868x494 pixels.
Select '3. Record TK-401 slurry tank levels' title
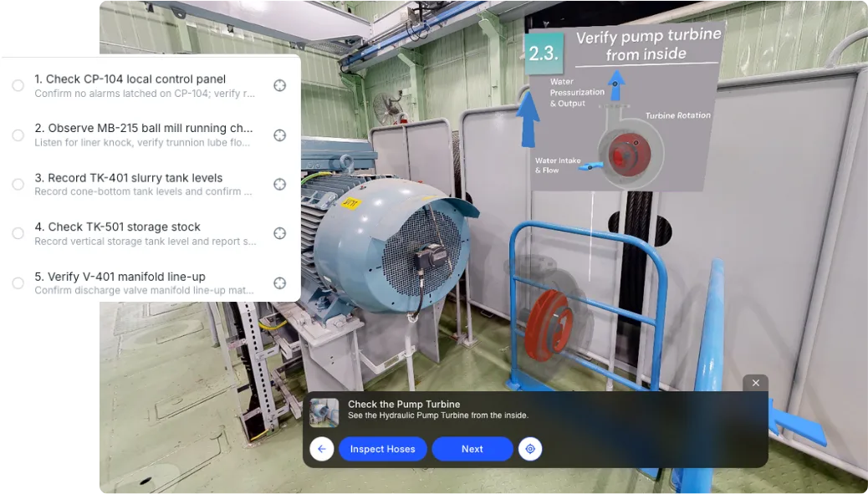click(x=129, y=178)
